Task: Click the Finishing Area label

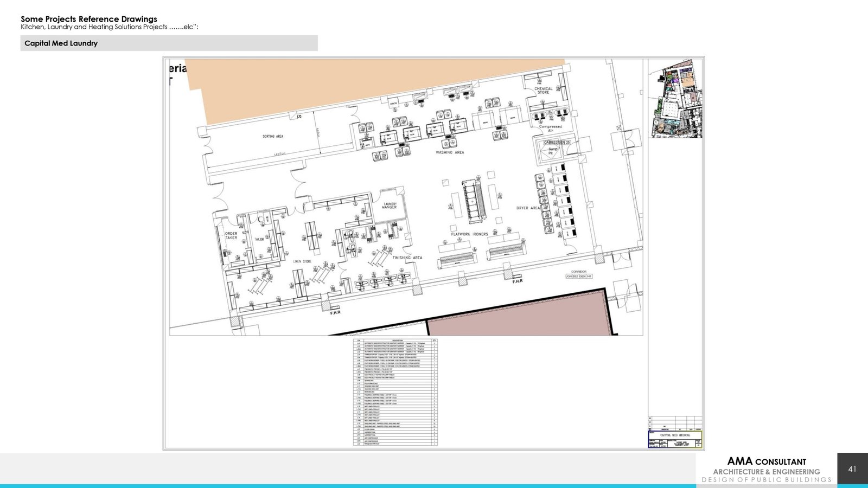Action: coord(407,258)
